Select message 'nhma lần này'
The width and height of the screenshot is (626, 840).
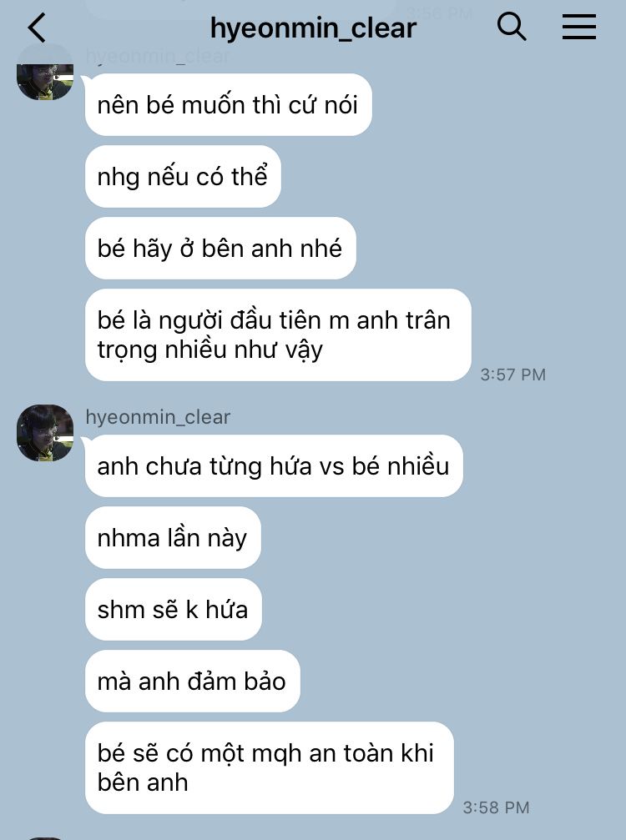click(173, 538)
